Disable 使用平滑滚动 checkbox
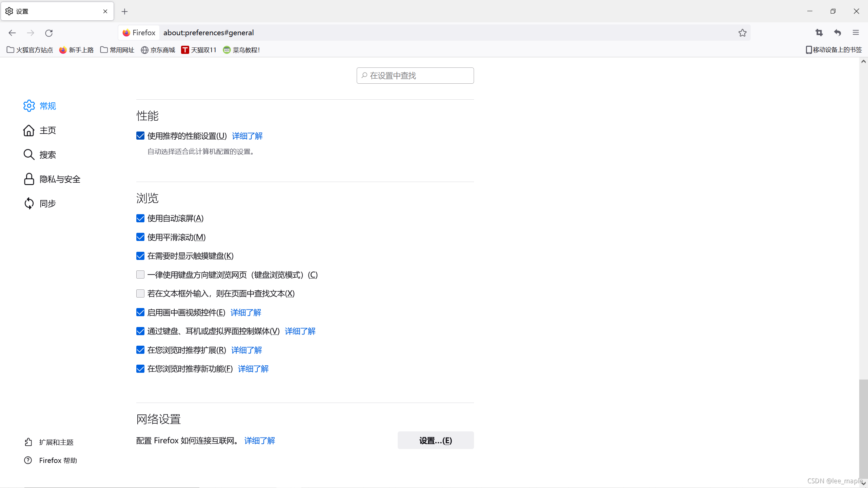 tap(140, 237)
